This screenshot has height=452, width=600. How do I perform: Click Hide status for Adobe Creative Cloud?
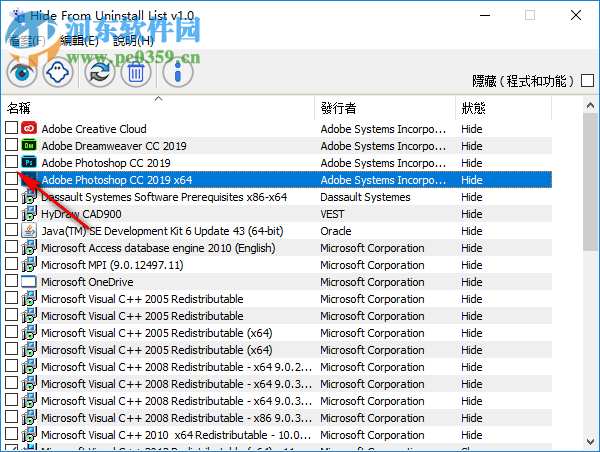[x=471, y=129]
